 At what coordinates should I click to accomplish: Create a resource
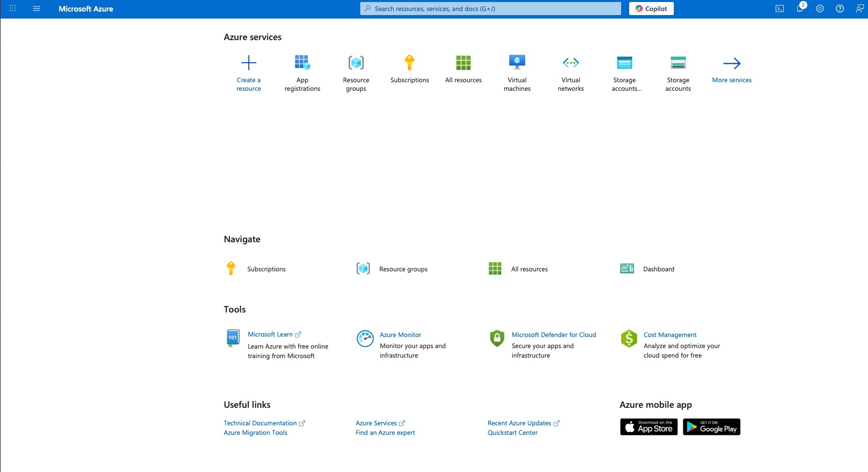248,73
